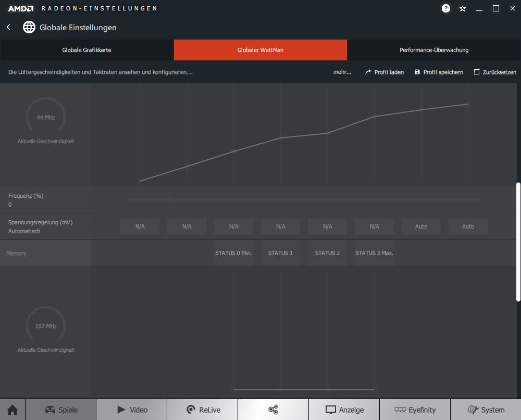This screenshot has width=521, height=420.
Task: Click the mehr... link
Action: [342, 72]
